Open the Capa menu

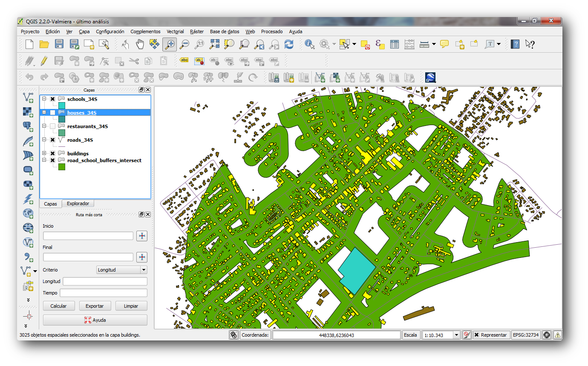(84, 31)
